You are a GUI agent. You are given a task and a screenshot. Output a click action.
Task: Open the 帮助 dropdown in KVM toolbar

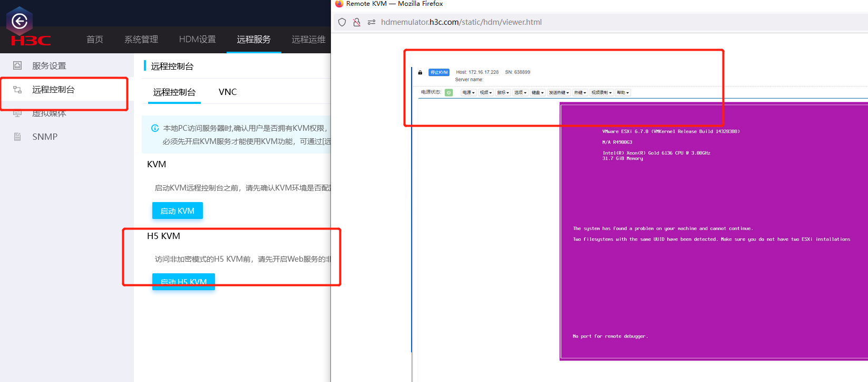pos(623,93)
